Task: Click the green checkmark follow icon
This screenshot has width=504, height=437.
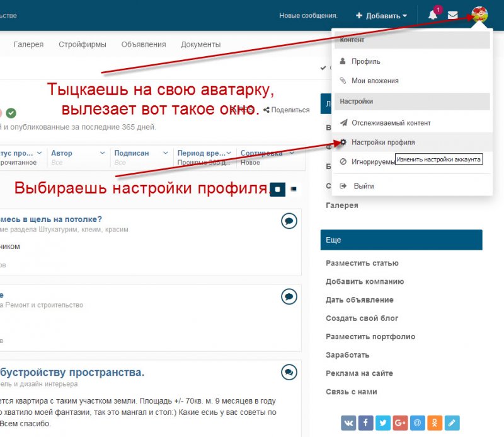Action: [11, 113]
